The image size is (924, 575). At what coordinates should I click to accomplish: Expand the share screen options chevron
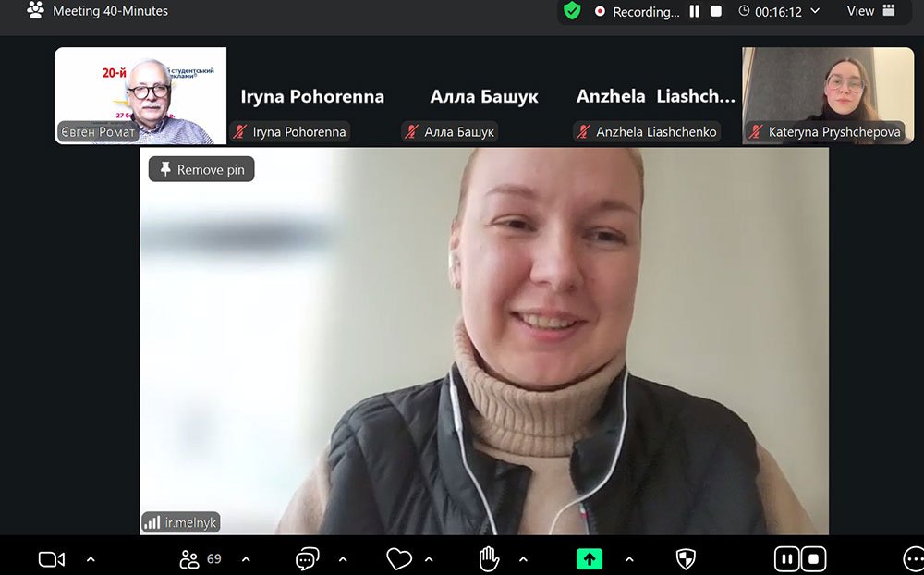coord(629,559)
